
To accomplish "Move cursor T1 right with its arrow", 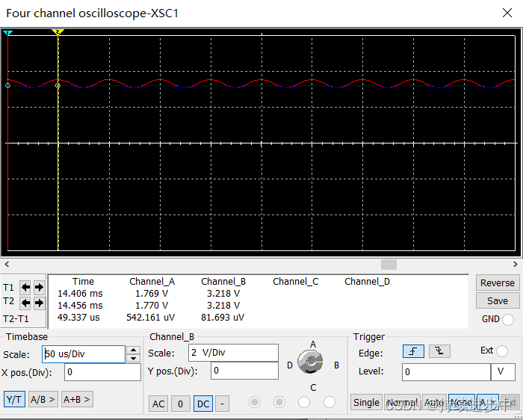I will (39, 287).
